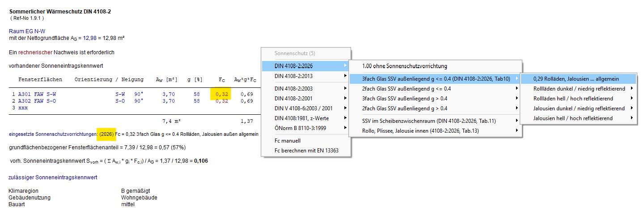
Task: Expand arrow beside Rollo, Plissee, Jalousie innen
Action: tap(517, 130)
